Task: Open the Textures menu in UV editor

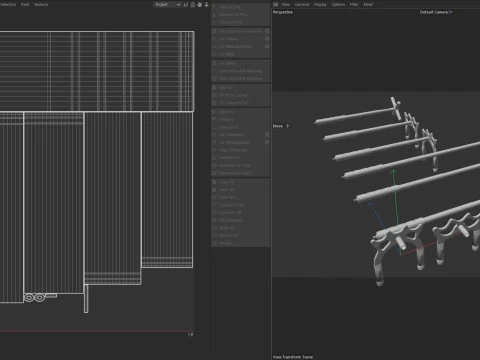Action: pos(41,4)
